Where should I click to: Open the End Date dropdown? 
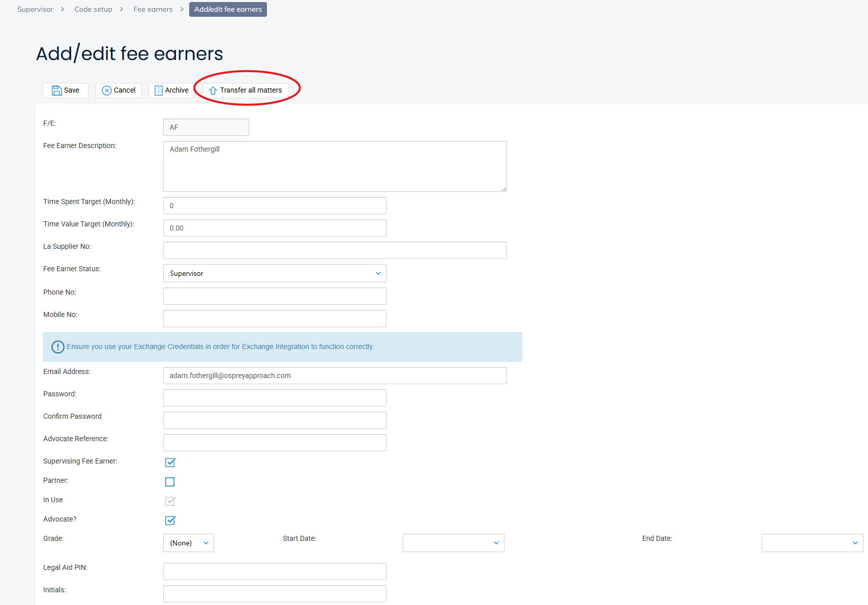tap(812, 543)
